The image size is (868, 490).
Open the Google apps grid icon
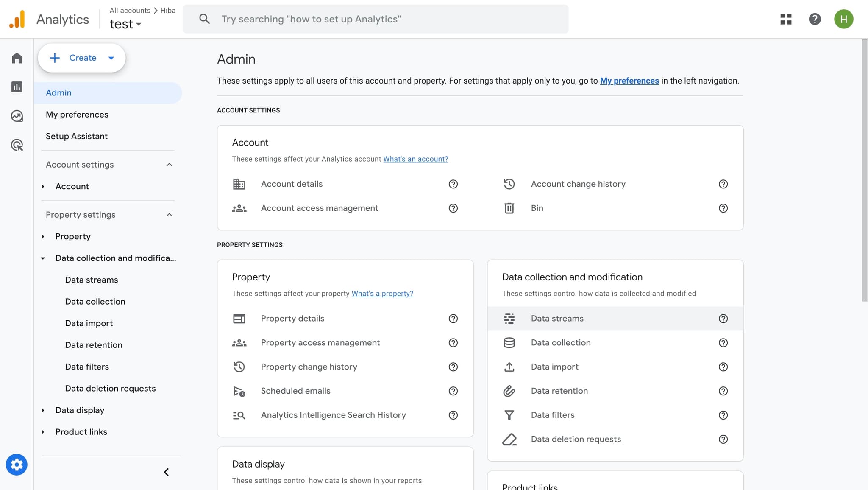click(786, 19)
